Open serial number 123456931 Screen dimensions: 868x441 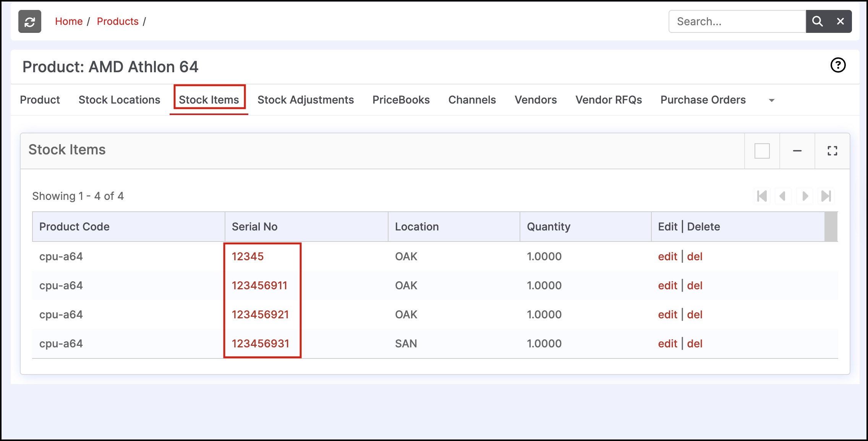click(260, 344)
